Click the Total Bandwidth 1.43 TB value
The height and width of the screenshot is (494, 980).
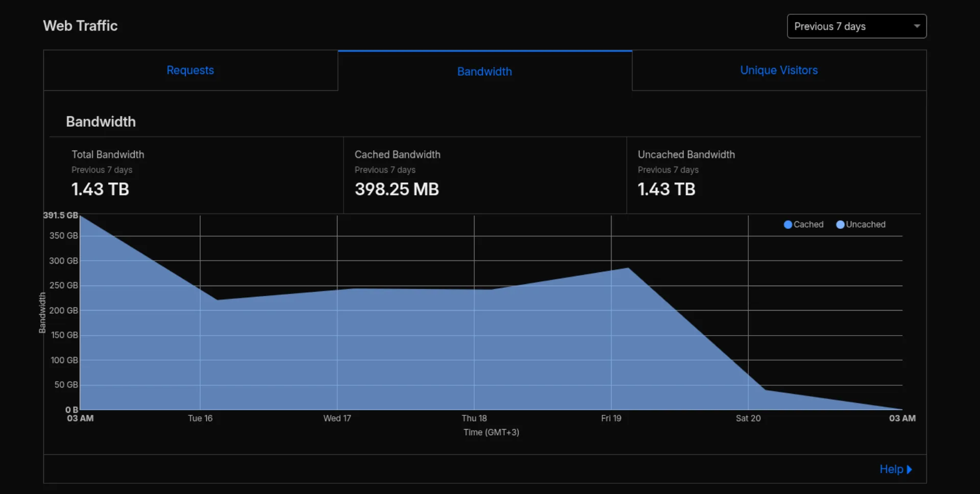click(100, 189)
